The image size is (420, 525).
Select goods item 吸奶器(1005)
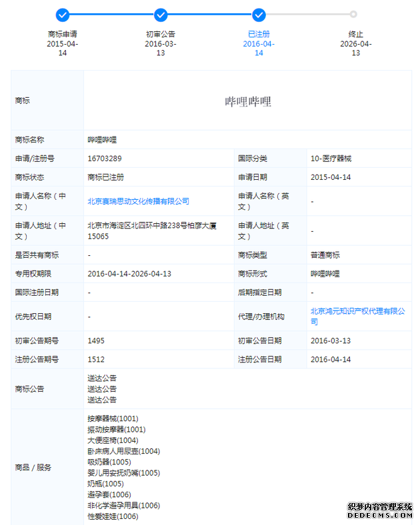point(109,462)
